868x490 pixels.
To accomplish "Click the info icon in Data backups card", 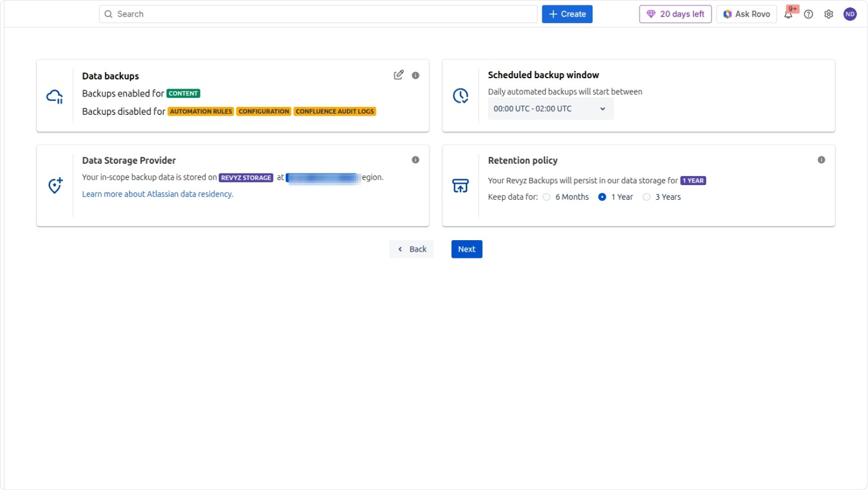I will [x=415, y=75].
